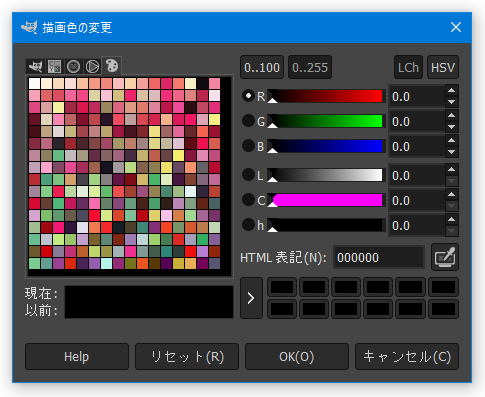The width and height of the screenshot is (485, 397).
Task: Increase the h value with up arrow
Action: click(452, 219)
